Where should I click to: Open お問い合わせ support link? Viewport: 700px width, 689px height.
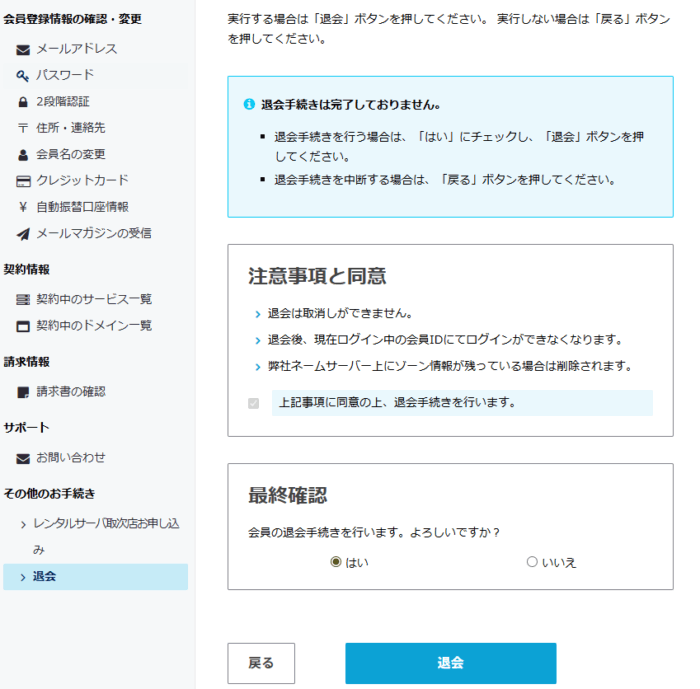click(71, 457)
